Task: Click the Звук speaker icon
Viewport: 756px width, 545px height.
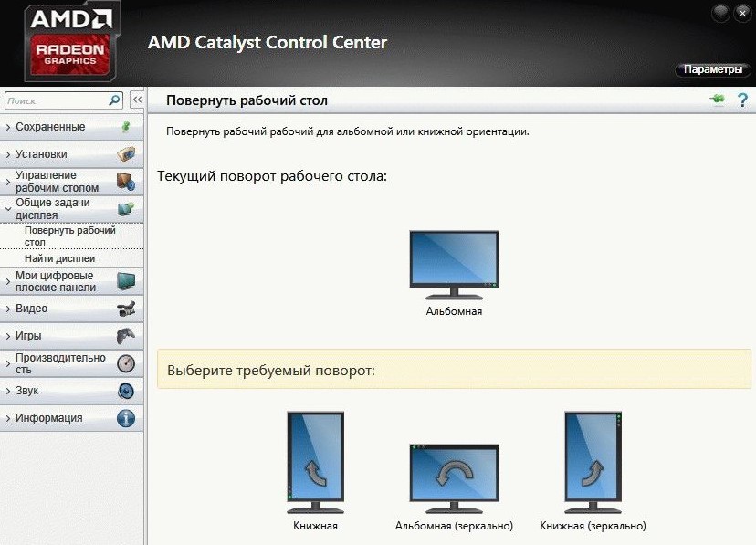Action: pos(126,391)
